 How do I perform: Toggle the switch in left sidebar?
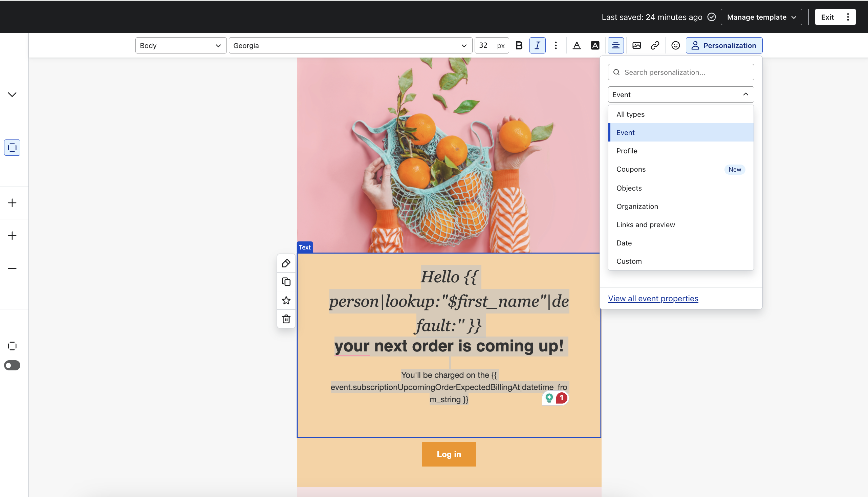pos(12,365)
